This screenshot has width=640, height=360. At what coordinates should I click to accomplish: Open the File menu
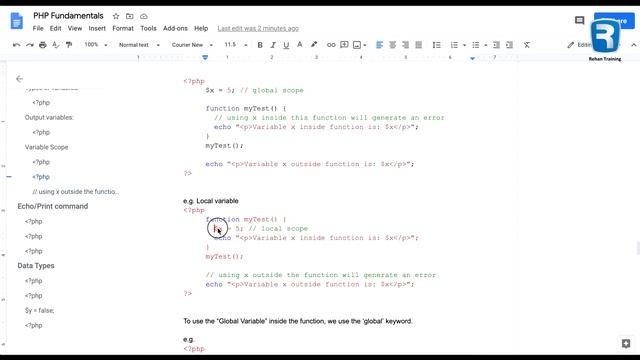(x=38, y=28)
